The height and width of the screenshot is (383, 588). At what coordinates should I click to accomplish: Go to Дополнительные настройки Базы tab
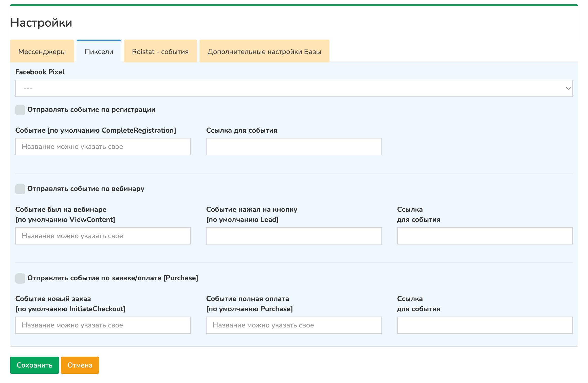(x=264, y=51)
